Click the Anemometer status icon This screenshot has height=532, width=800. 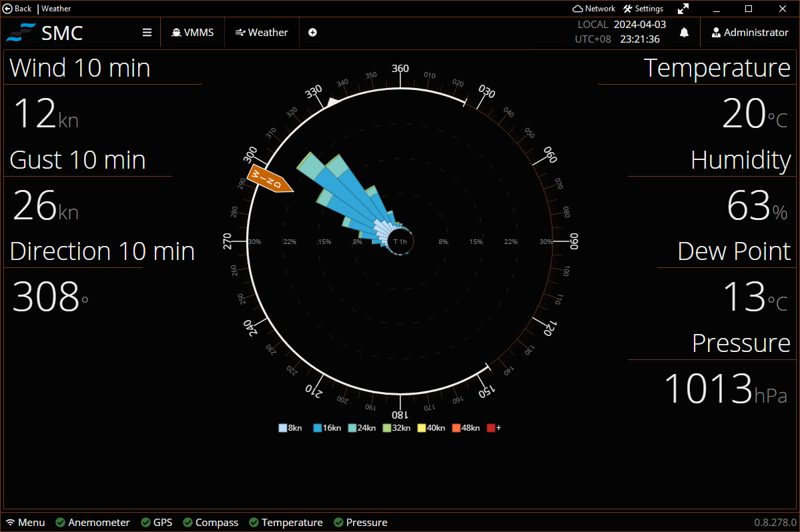tap(60, 522)
